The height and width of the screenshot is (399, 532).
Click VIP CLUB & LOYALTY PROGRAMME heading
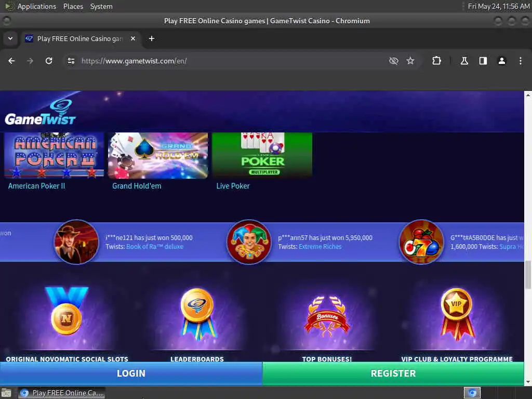pos(457,358)
